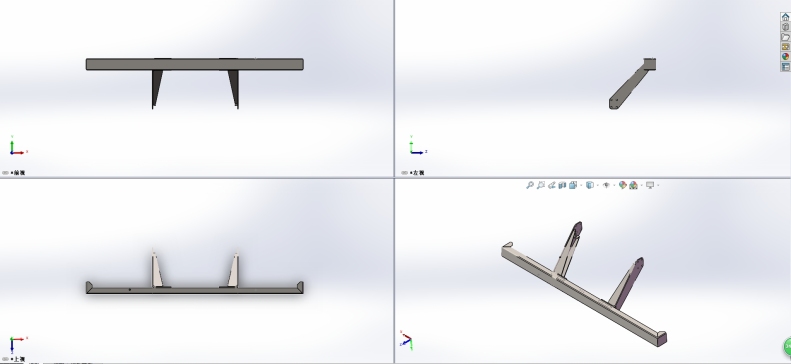Open the Edit Appearance color ball

[x=623, y=185]
